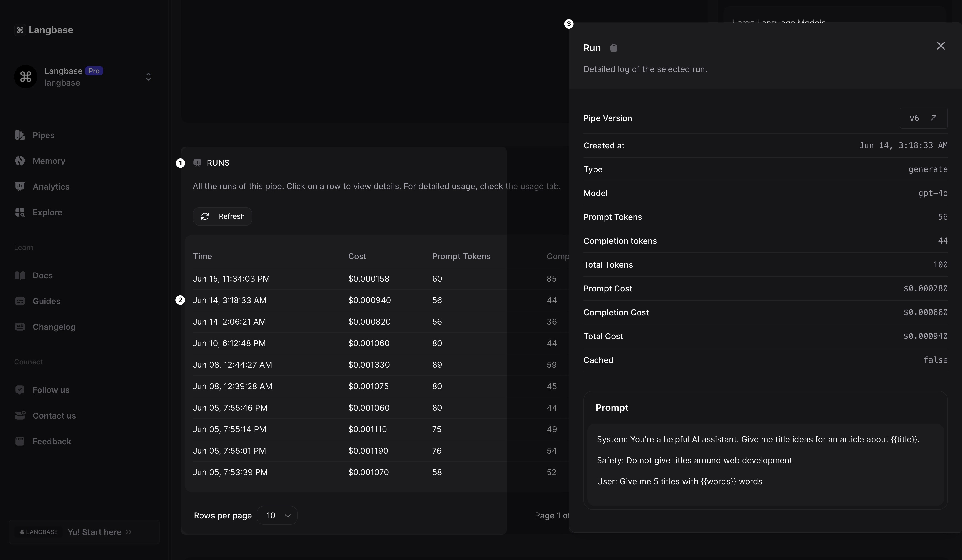Click the copy clipboard icon beside Run
This screenshot has height=560, width=962.
click(x=613, y=48)
